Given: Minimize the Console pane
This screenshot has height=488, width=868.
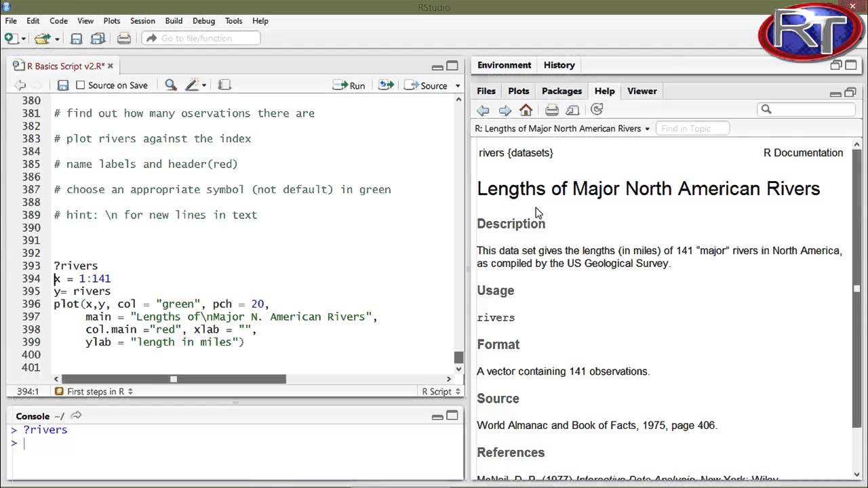Looking at the screenshot, I should pyautogui.click(x=437, y=416).
